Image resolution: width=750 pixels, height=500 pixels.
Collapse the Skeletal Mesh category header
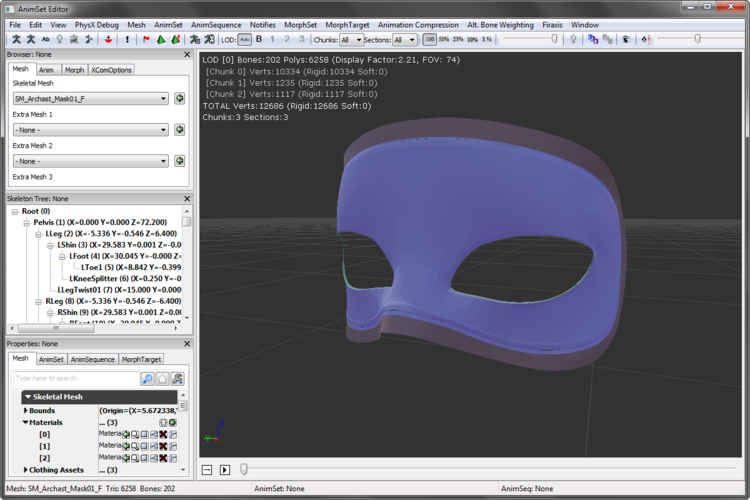[x=28, y=397]
